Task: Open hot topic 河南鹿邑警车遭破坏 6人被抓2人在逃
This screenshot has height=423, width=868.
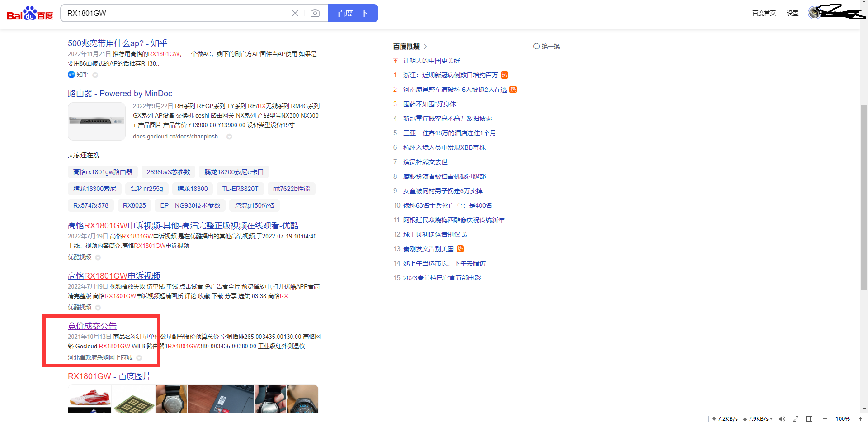Action: coord(455,90)
